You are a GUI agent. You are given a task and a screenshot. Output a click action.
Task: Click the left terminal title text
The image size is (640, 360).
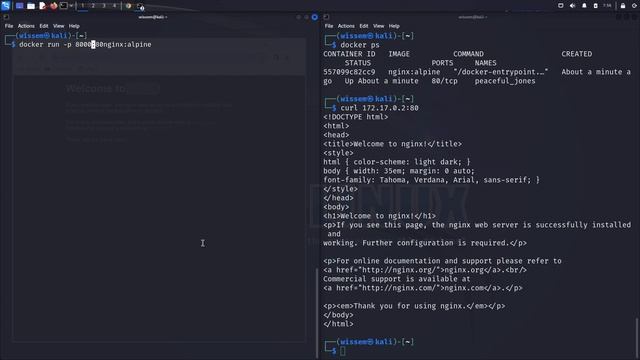(x=153, y=17)
